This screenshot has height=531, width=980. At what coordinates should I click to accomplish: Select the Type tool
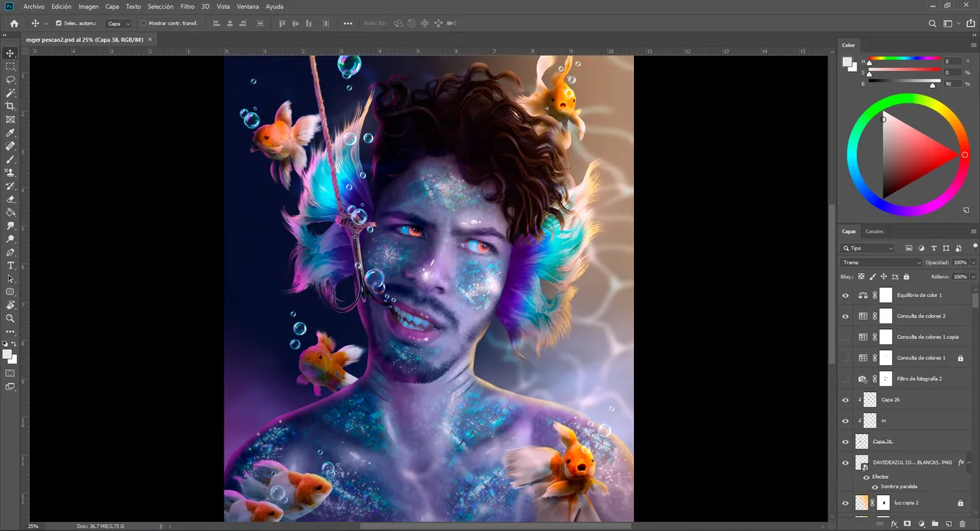[x=11, y=265]
